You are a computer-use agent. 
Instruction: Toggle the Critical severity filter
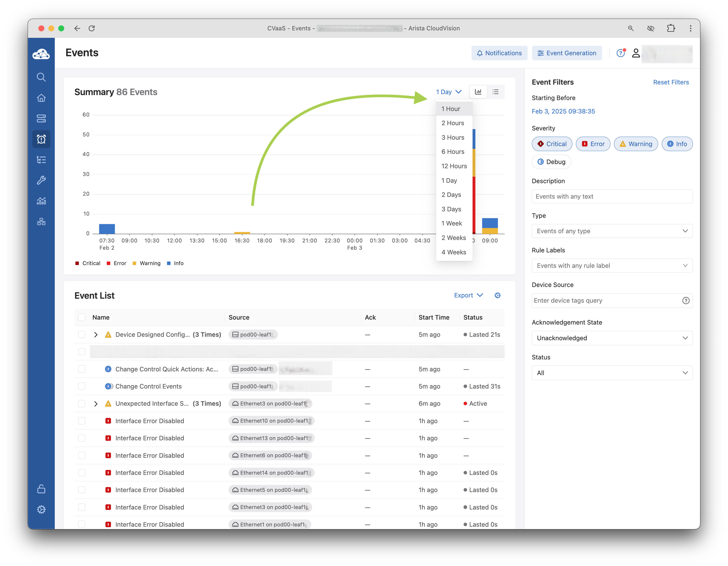pyautogui.click(x=552, y=144)
